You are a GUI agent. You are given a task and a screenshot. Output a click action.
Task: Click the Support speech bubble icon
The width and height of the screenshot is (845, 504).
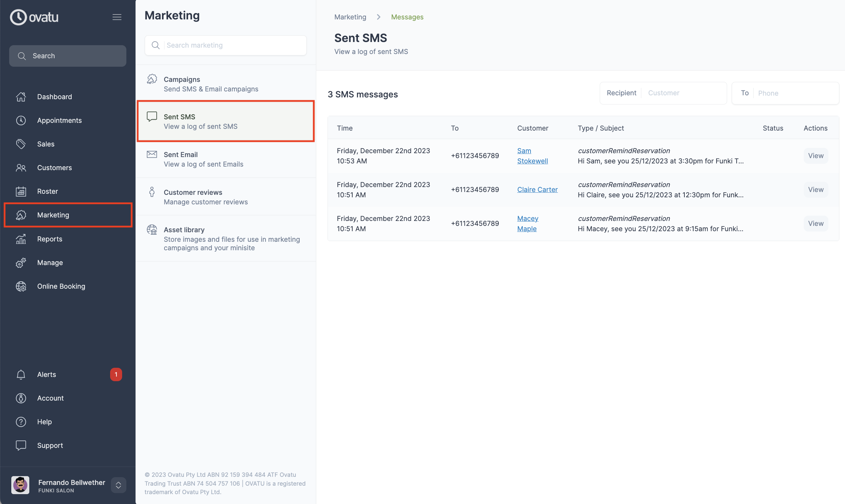click(x=21, y=445)
